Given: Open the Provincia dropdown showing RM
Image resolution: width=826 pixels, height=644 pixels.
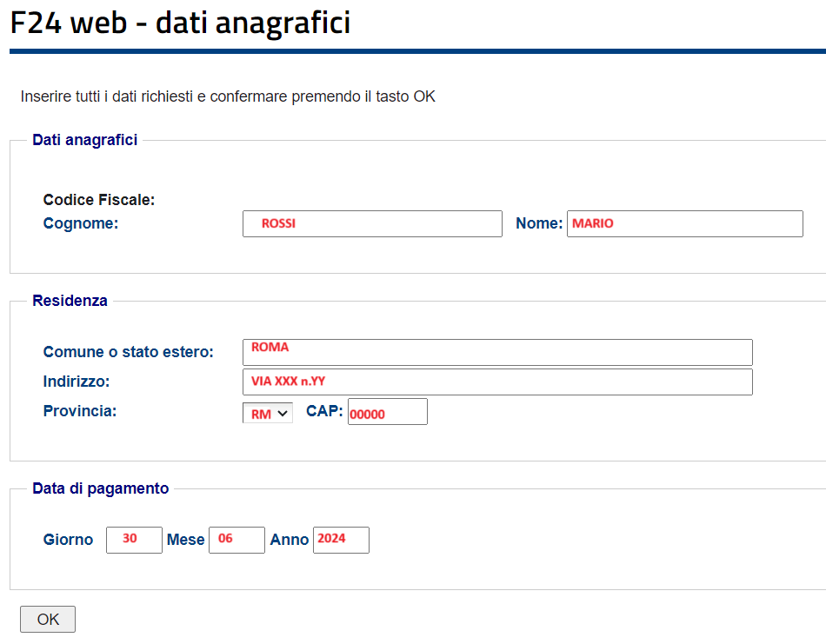Looking at the screenshot, I should pyautogui.click(x=267, y=414).
